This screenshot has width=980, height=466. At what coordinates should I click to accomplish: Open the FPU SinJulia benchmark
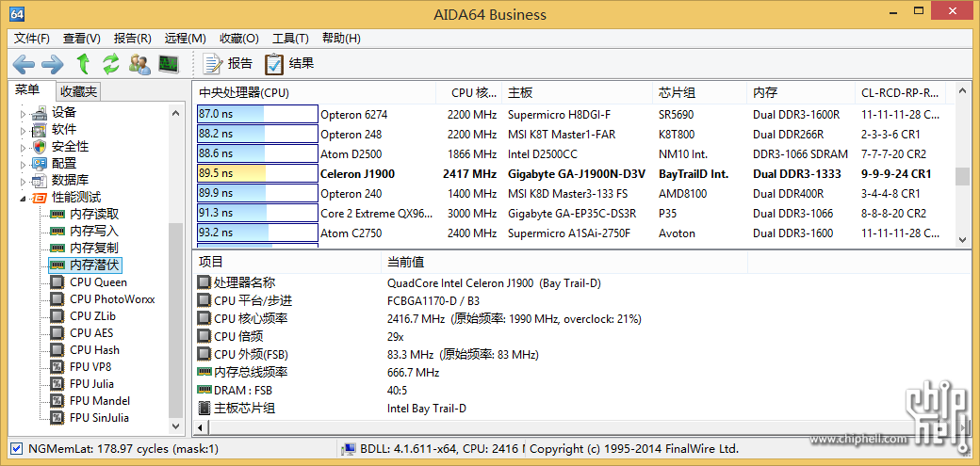pos(99,417)
